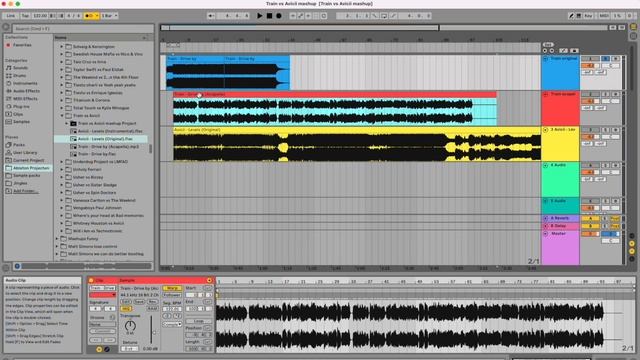Click the tempo field
This screenshot has width=640, height=360.
tap(40, 16)
